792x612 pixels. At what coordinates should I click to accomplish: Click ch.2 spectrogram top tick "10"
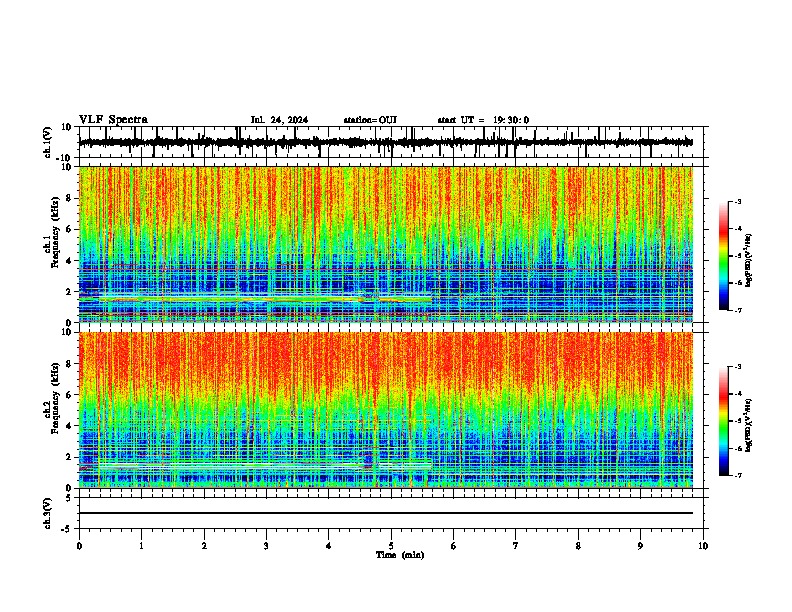pos(67,332)
